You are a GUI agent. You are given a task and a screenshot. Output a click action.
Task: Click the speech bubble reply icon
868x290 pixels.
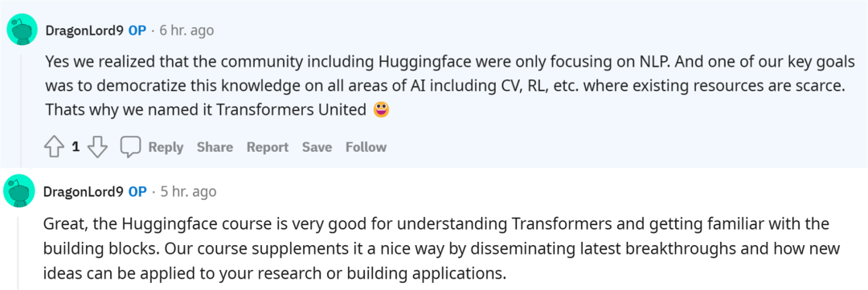(131, 147)
